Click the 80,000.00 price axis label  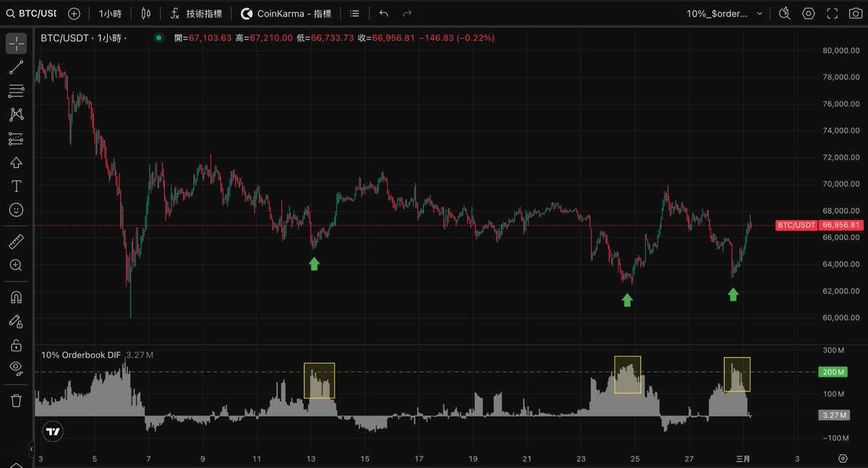tap(843, 51)
